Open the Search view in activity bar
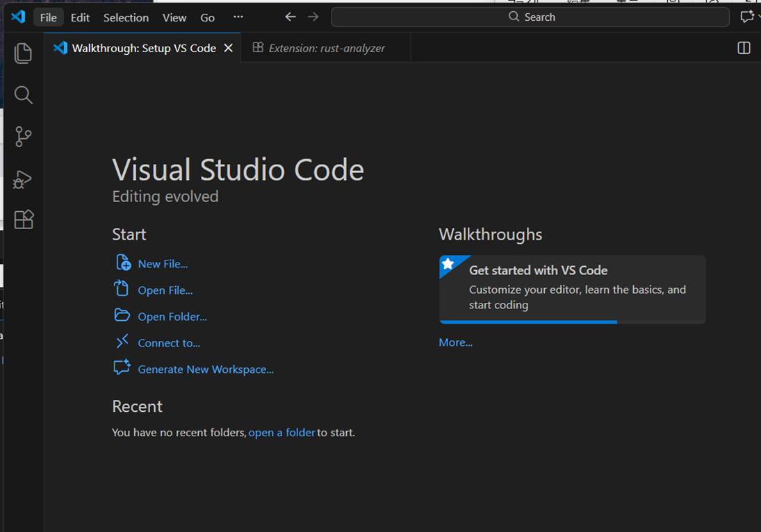This screenshot has height=532, width=761. click(x=24, y=95)
